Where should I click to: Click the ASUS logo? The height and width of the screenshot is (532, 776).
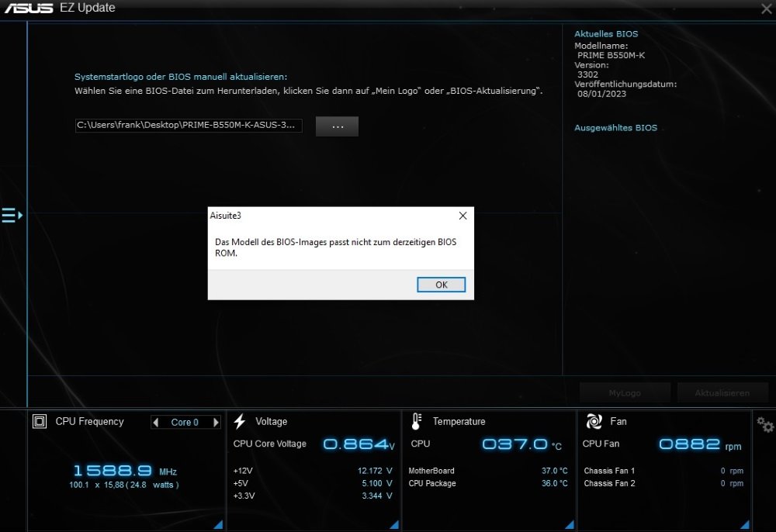click(x=29, y=8)
